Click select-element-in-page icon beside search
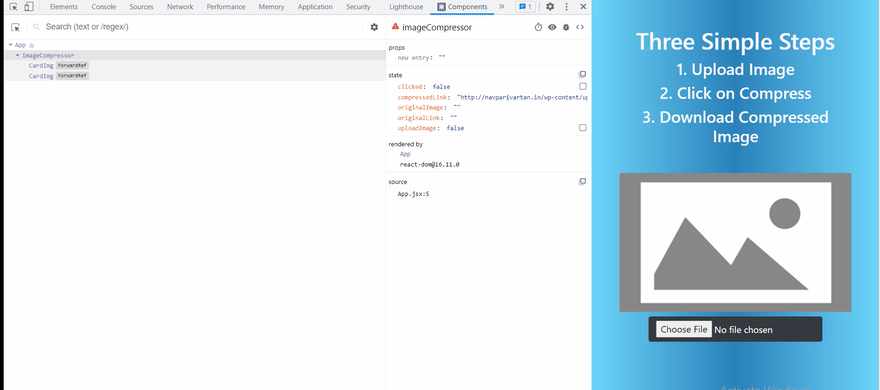This screenshot has width=880, height=390. pos(15,27)
